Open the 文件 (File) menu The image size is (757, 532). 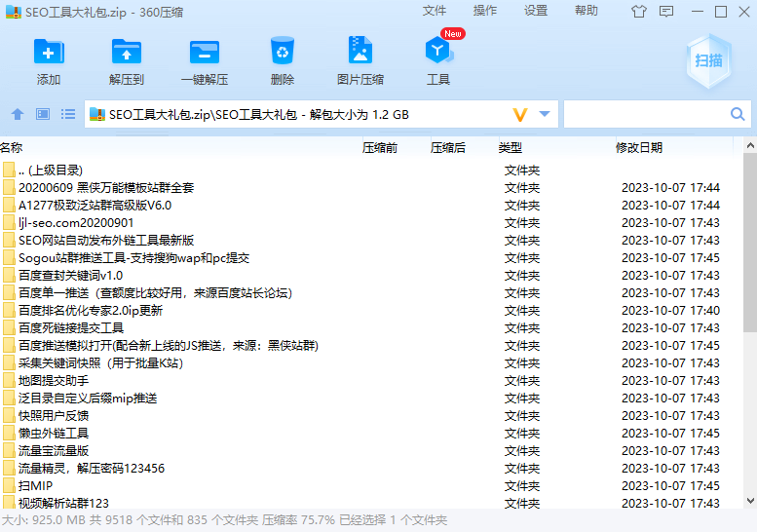[434, 11]
